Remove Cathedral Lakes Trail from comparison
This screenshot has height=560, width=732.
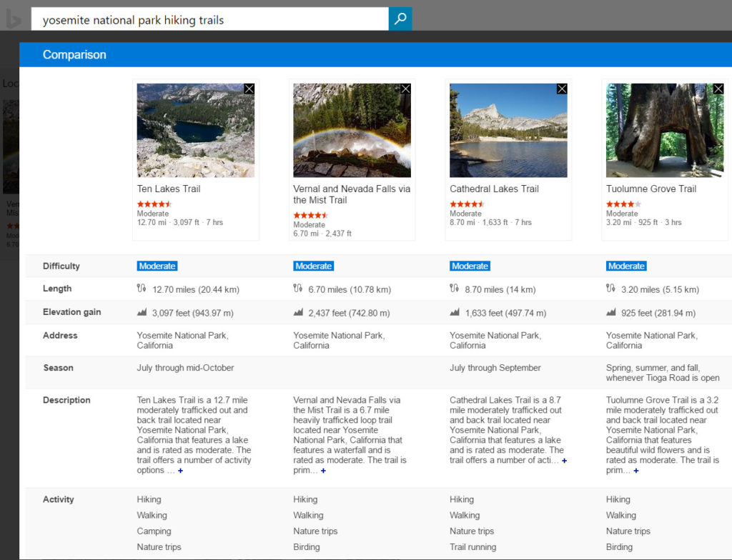tap(562, 89)
